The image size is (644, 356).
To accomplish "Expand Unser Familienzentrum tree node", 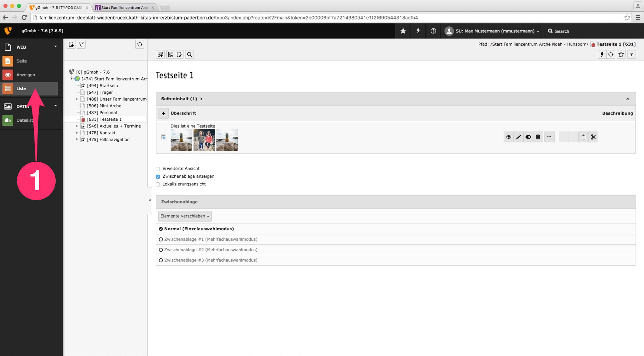I will [77, 99].
